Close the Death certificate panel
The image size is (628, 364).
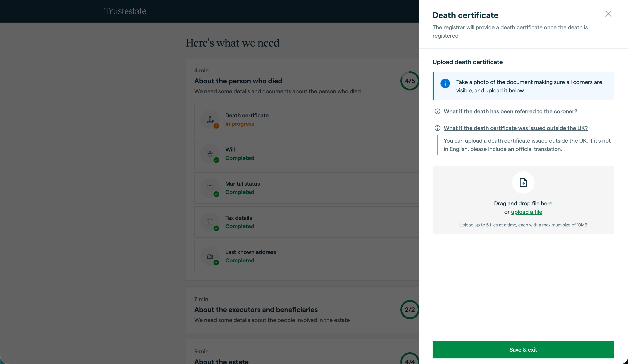pyautogui.click(x=608, y=14)
